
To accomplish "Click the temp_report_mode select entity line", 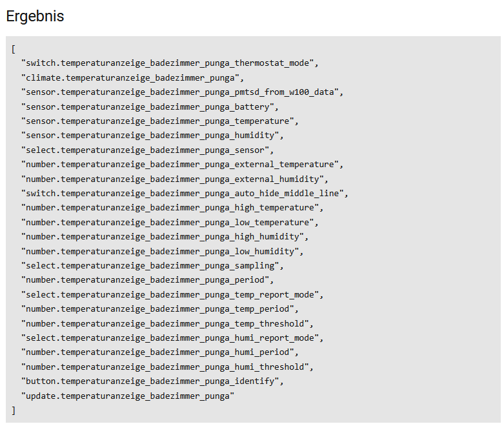I will pos(172,295).
